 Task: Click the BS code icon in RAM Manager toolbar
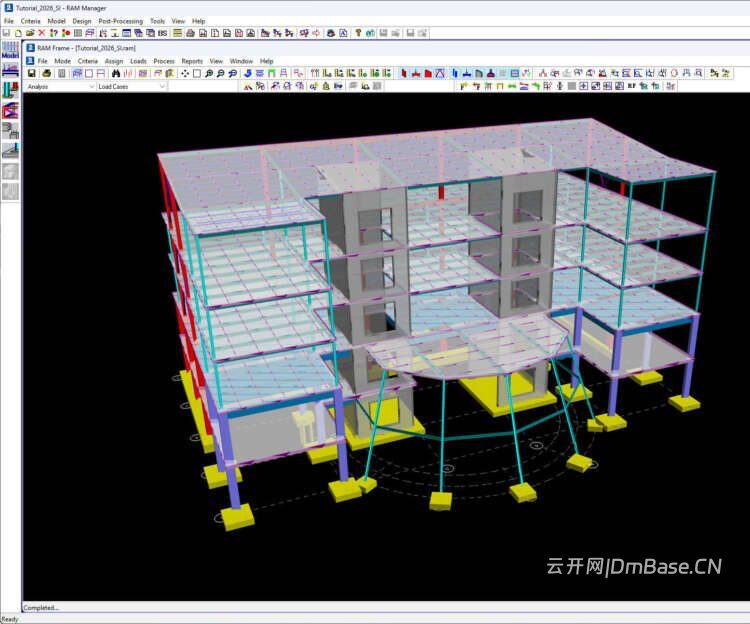tap(163, 33)
